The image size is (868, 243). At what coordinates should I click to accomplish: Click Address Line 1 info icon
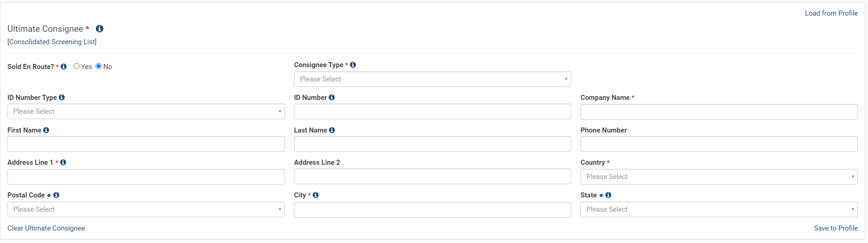point(63,162)
